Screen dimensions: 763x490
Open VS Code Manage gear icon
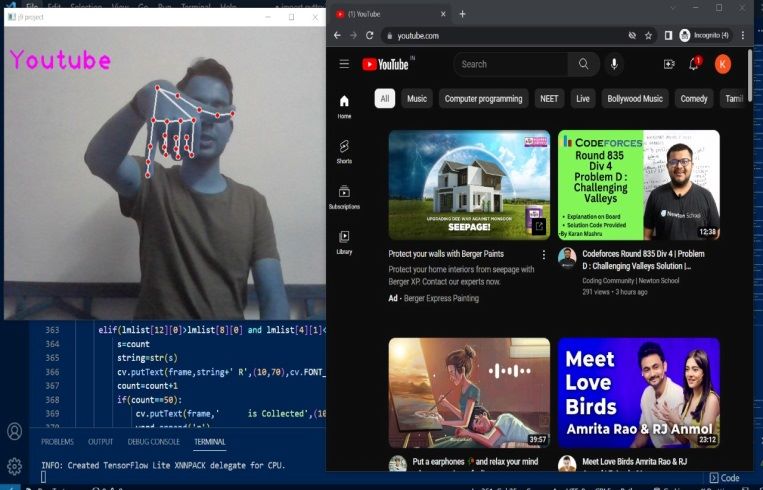pyautogui.click(x=14, y=466)
